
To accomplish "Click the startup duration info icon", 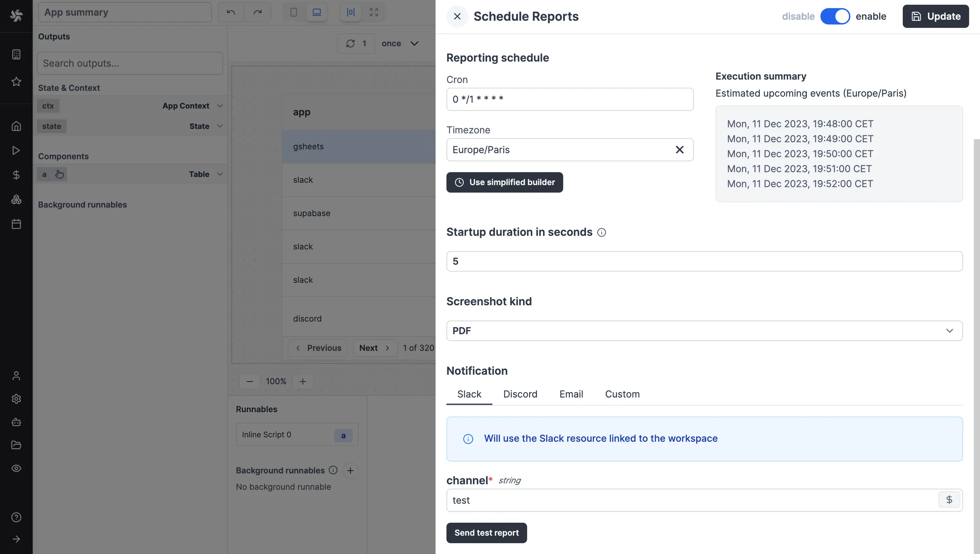I will (601, 232).
